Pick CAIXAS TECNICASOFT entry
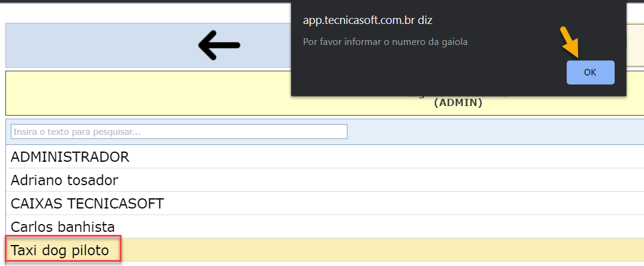 (x=325, y=203)
